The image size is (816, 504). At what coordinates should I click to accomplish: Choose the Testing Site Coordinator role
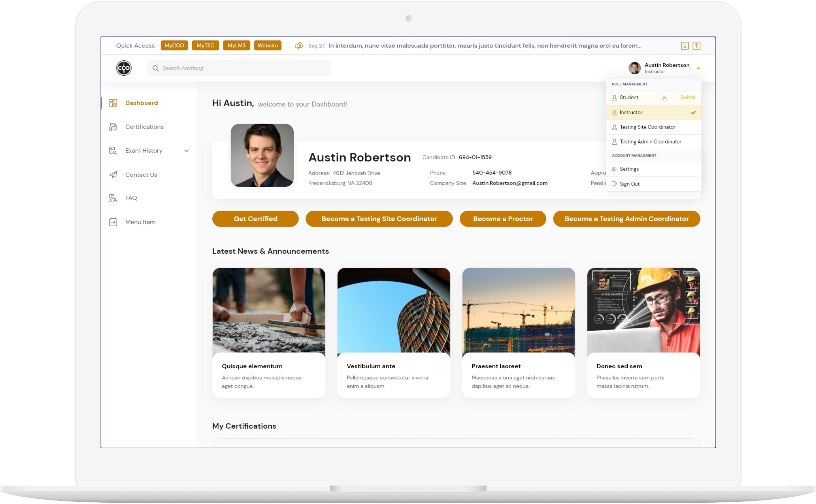pyautogui.click(x=647, y=127)
